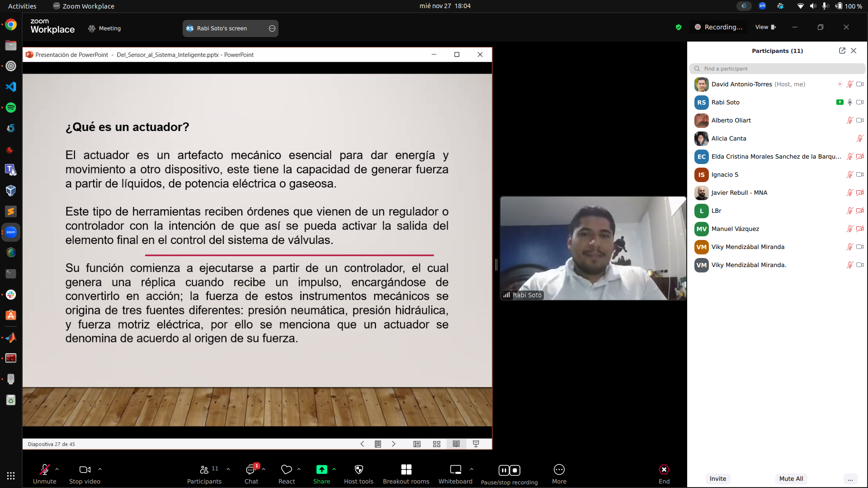Toggle David Antonio-Torres microphone mute

tap(850, 84)
